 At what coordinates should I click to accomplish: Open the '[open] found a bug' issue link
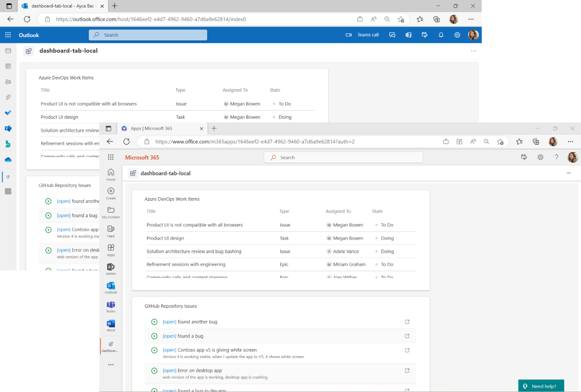coord(169,336)
